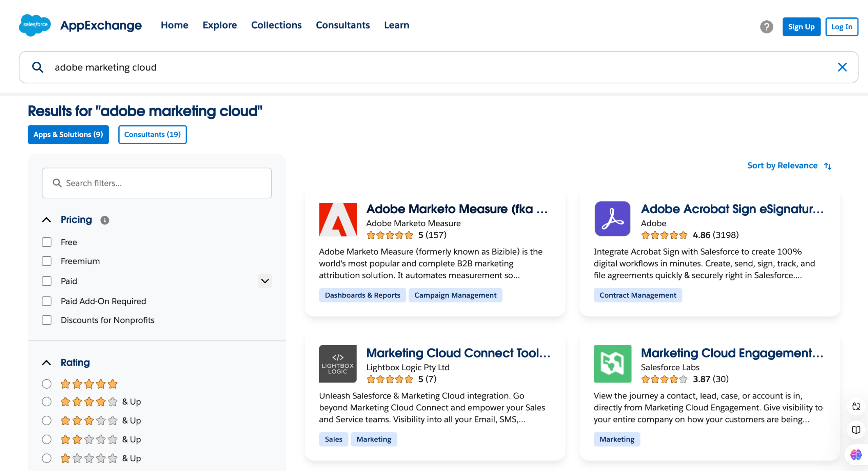Click the Salesforce cloud logo
Viewport: 868px width, 471px height.
35,25
